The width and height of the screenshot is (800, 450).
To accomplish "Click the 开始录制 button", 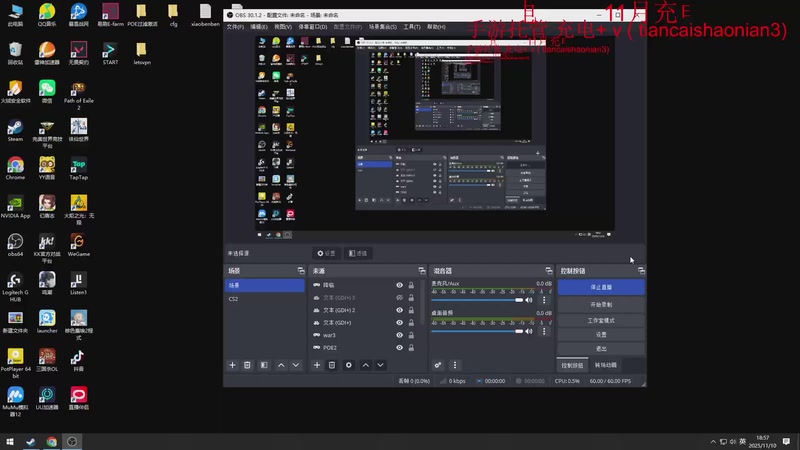I will [600, 304].
